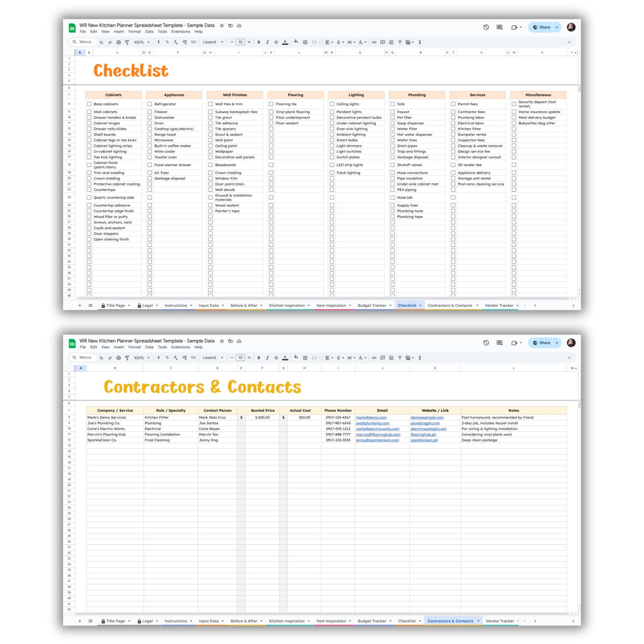Create a filter in Contractors & Contacts toolbar
Screen dimensions: 644x644
(x=400, y=358)
